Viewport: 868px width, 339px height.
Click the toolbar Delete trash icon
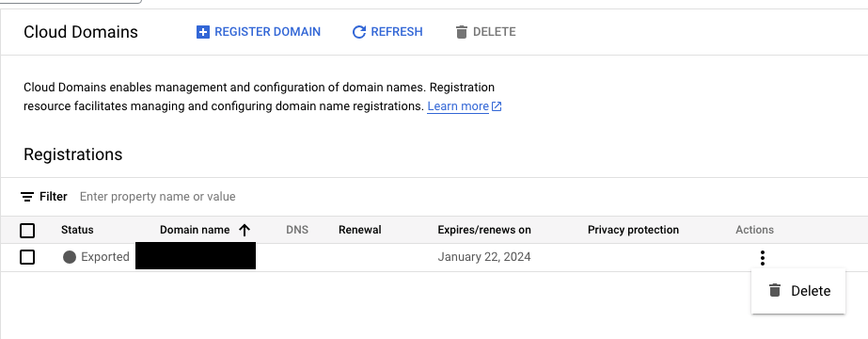(x=462, y=32)
